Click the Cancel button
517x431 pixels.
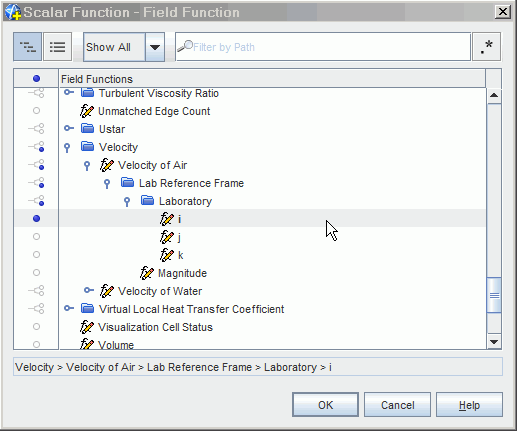point(397,405)
